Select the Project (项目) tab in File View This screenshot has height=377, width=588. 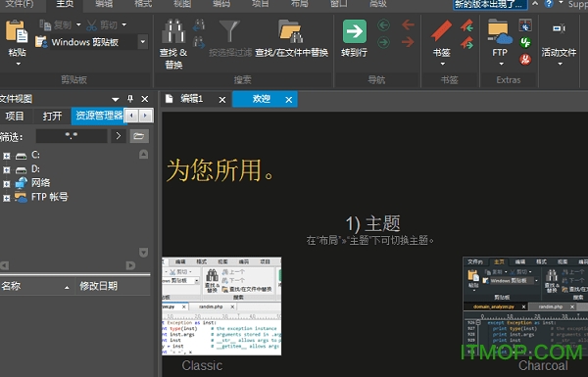coord(15,116)
